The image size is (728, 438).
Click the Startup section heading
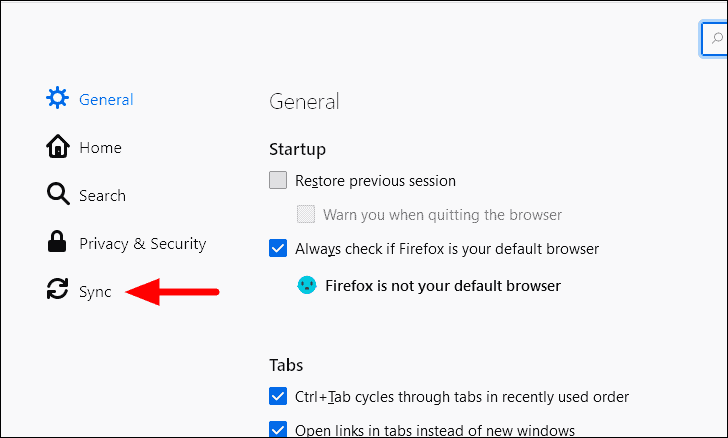[297, 150]
